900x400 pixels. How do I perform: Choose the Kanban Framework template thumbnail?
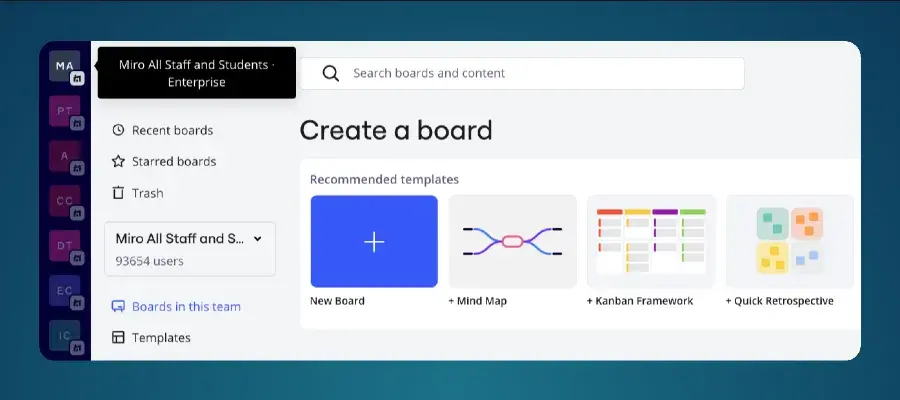[x=651, y=242]
